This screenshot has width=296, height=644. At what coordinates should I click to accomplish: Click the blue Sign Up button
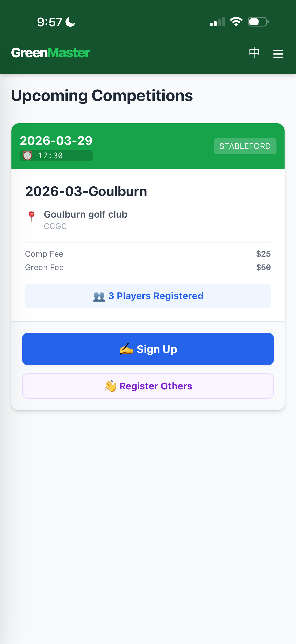(148, 349)
